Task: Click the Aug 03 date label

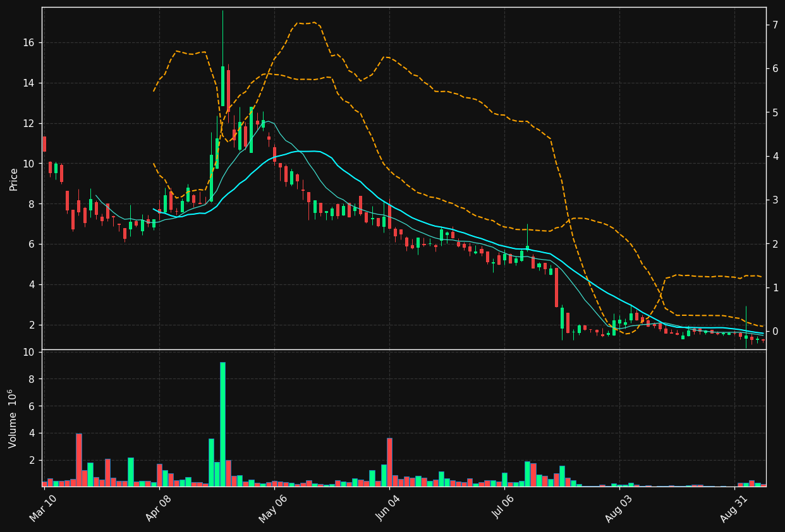Action: [x=618, y=508]
